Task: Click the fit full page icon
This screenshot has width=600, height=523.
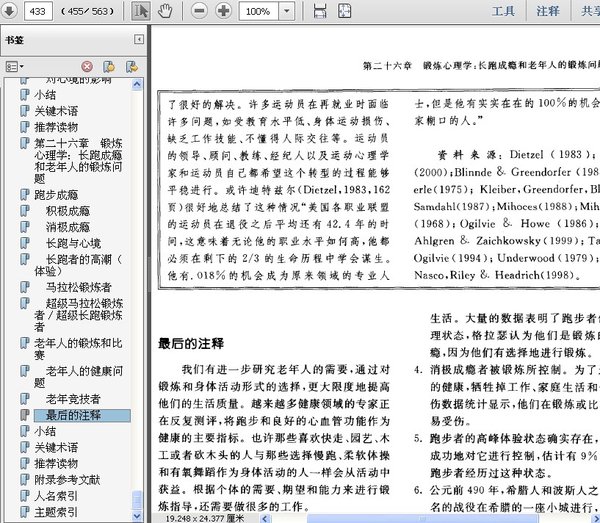Action: tap(344, 12)
